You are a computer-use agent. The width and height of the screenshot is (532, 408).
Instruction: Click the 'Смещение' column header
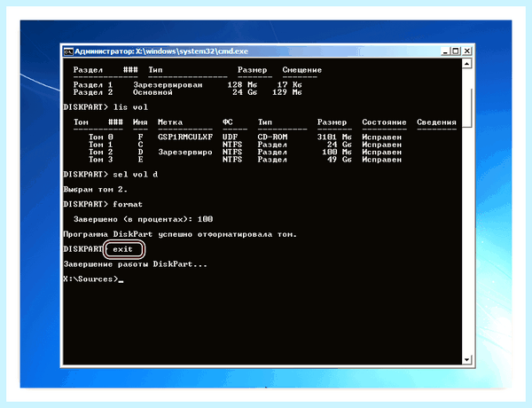[x=302, y=70]
